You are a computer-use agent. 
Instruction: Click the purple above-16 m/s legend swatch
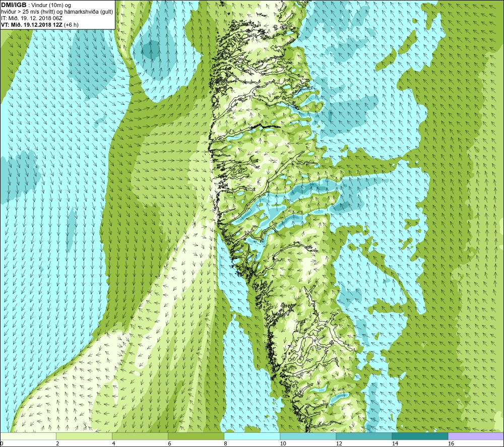(x=476, y=436)
